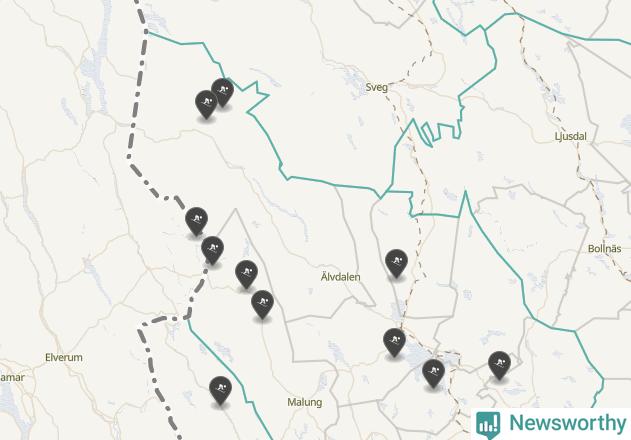Open ski marker lowest in the diagonal marker chain
Viewport: 631px width, 440px height.
point(262,304)
